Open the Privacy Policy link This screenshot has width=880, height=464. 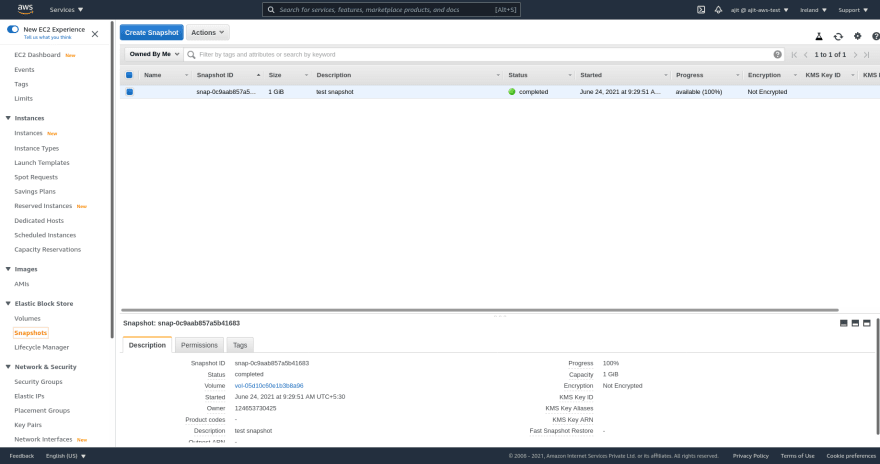click(750, 456)
